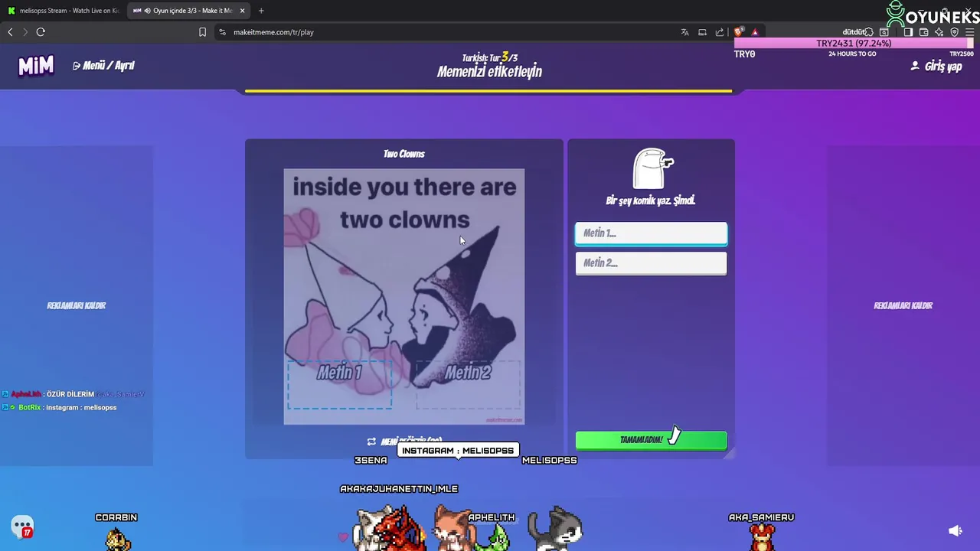The image size is (980, 551).
Task: Click Giriş yap to sign in
Action: click(943, 67)
